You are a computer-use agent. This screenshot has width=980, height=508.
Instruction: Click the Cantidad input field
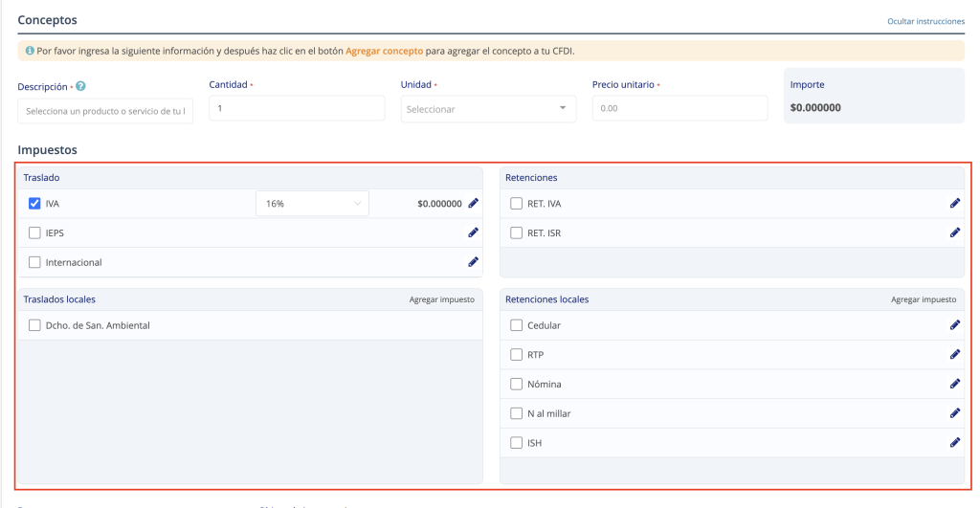(297, 108)
